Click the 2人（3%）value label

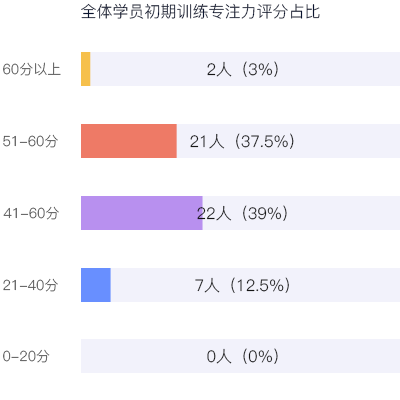coord(243,69)
